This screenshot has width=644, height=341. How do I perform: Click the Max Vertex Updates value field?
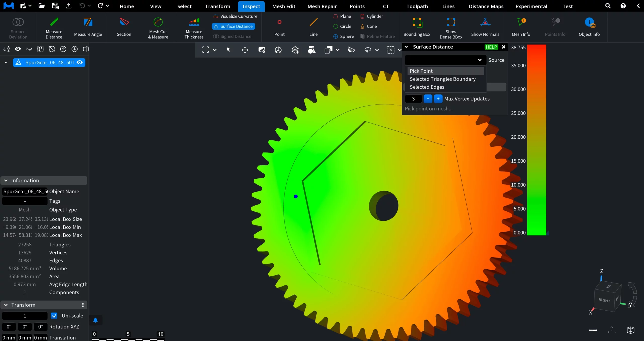413,99
